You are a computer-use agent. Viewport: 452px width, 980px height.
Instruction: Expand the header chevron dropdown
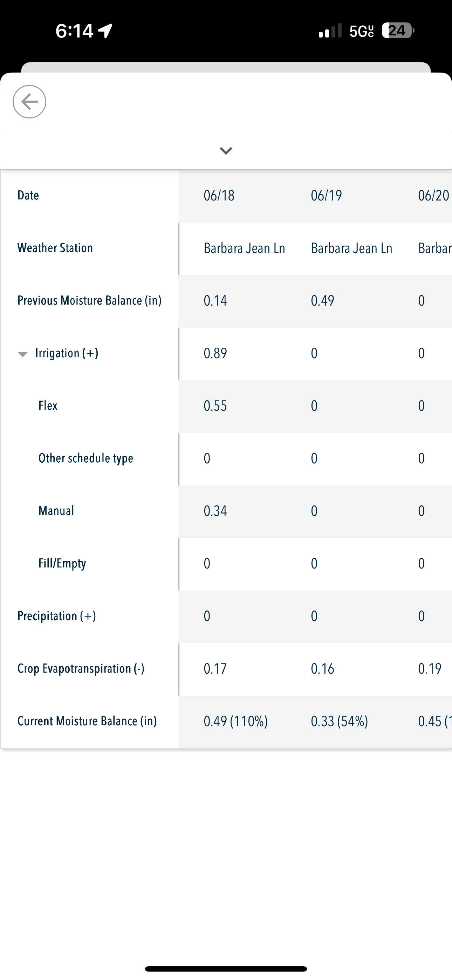click(226, 151)
